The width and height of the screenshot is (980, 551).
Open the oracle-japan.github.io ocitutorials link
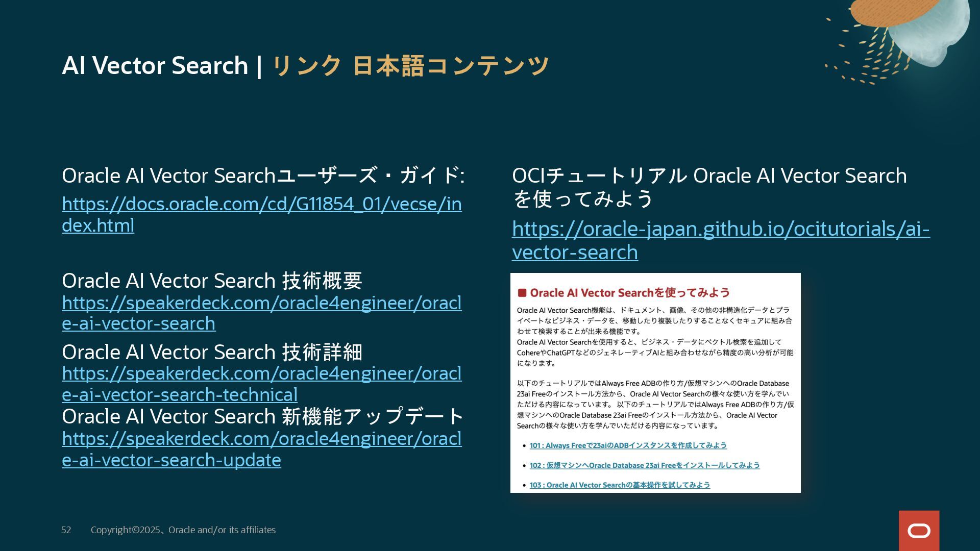(721, 240)
